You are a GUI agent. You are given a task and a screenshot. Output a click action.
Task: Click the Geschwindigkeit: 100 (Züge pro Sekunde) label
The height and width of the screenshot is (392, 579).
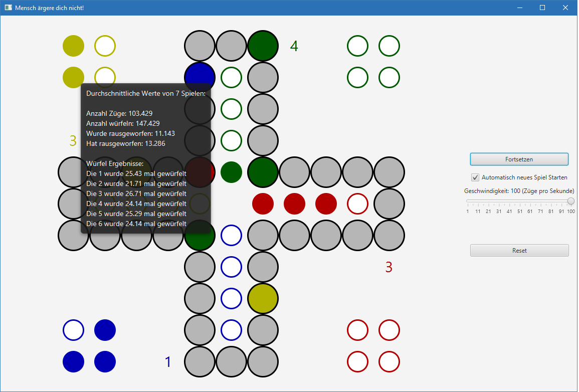tap(519, 191)
